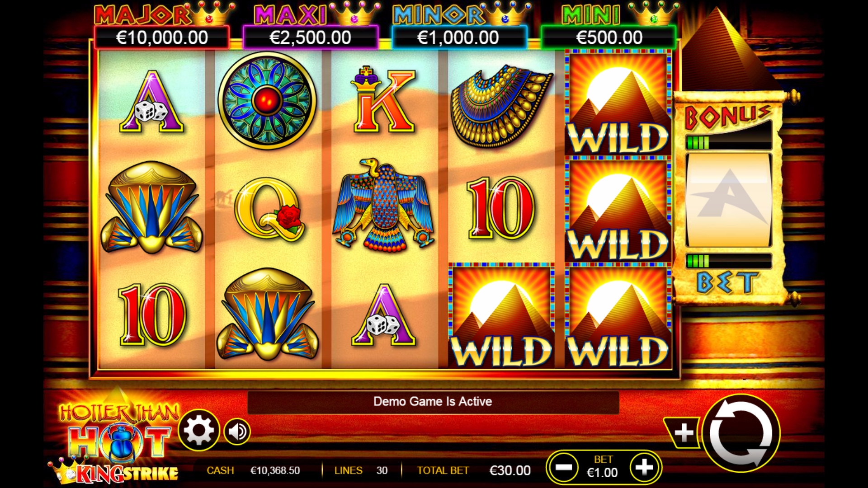Click the Bonus bar on the scroll
868x488 pixels.
(728, 143)
